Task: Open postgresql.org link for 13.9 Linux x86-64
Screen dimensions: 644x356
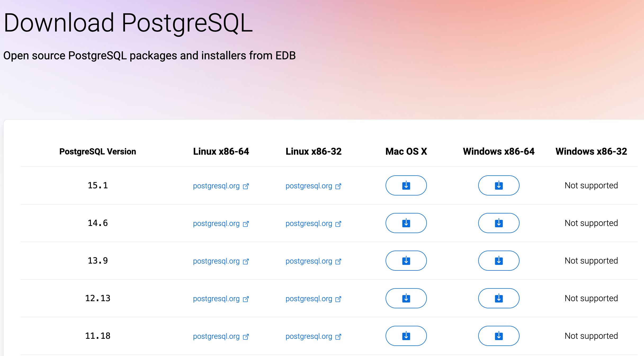Action: click(221, 261)
